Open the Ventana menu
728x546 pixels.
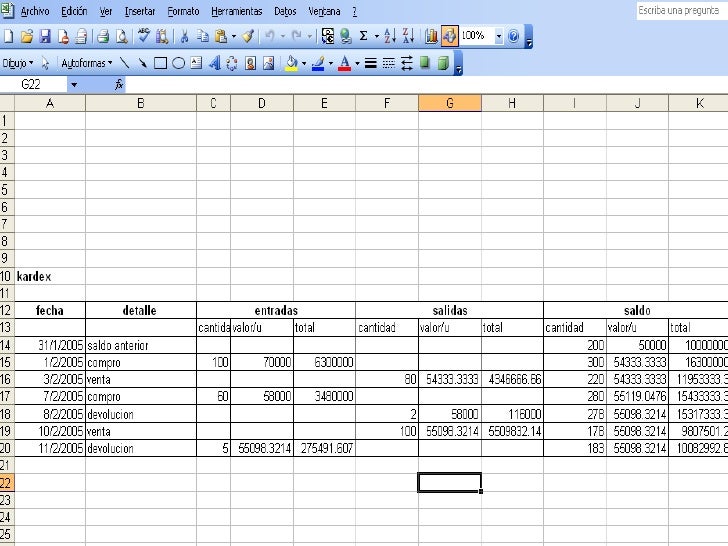tap(324, 11)
